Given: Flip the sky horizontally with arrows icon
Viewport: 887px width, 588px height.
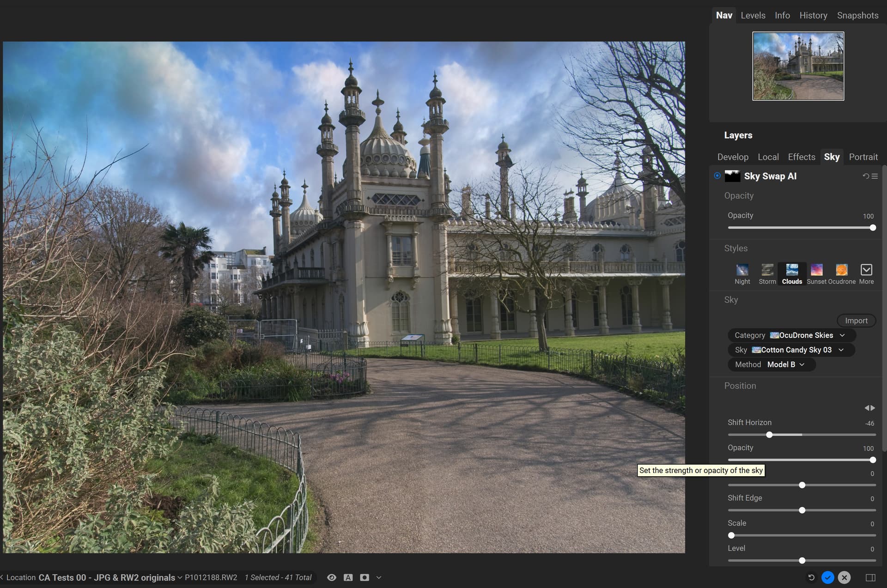Looking at the screenshot, I should (869, 408).
